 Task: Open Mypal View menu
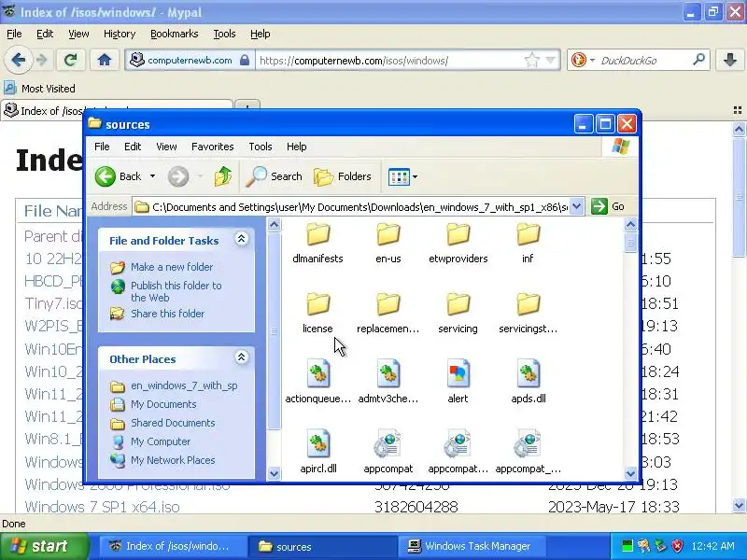point(78,34)
